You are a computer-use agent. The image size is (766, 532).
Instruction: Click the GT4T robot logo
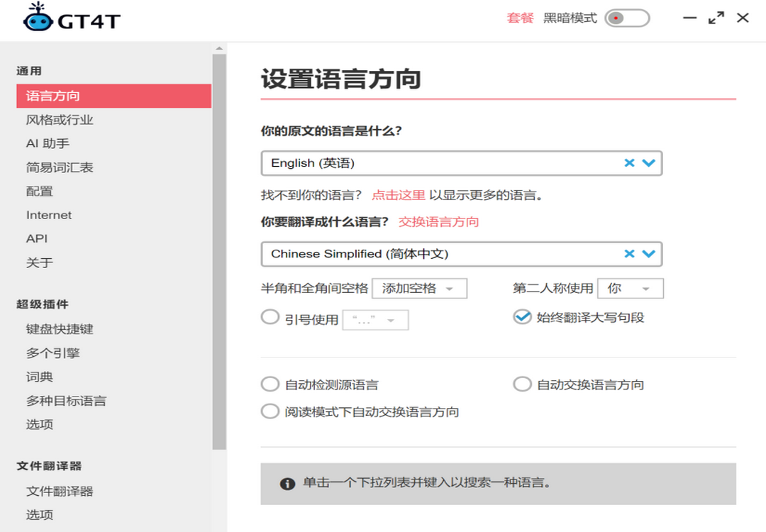tap(37, 18)
